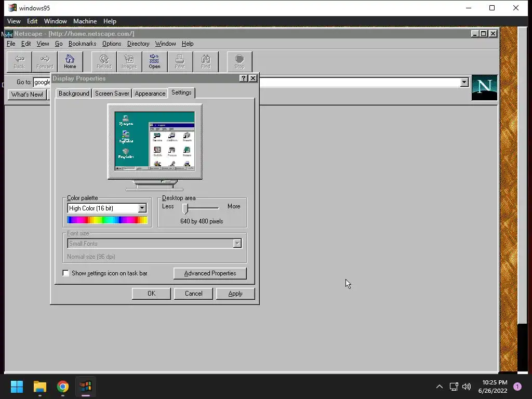
Task: Click the taskbar clock and date
Action: (x=493, y=387)
